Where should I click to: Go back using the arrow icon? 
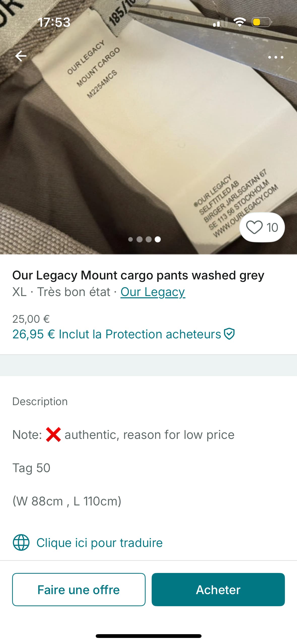click(21, 56)
